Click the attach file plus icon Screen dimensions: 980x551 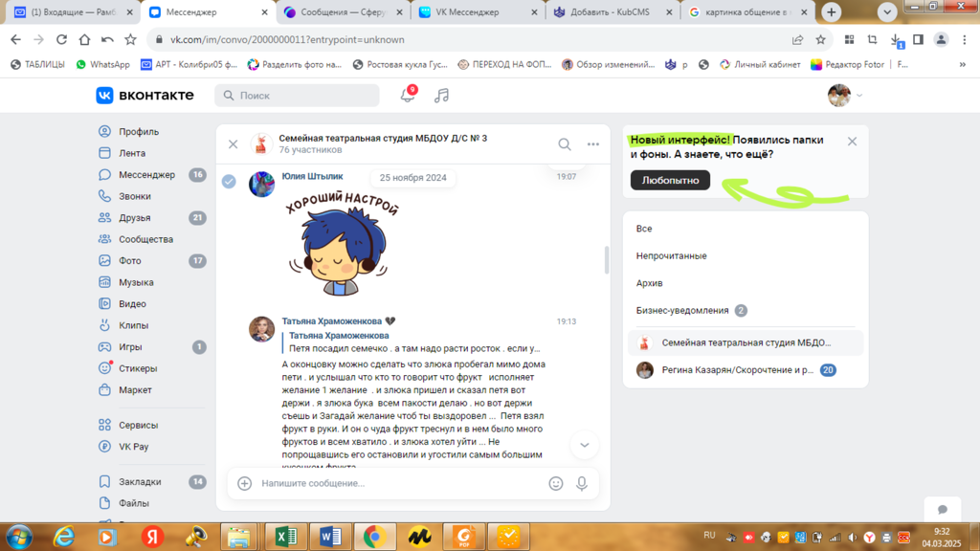(x=244, y=484)
